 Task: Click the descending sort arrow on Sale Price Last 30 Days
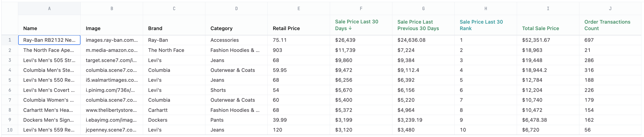350,28
